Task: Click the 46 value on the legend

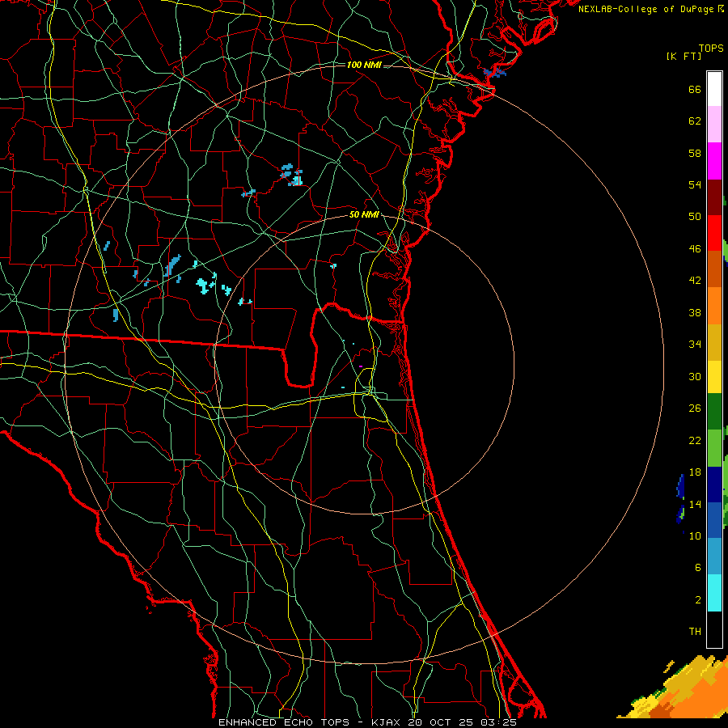Action: 695,249
